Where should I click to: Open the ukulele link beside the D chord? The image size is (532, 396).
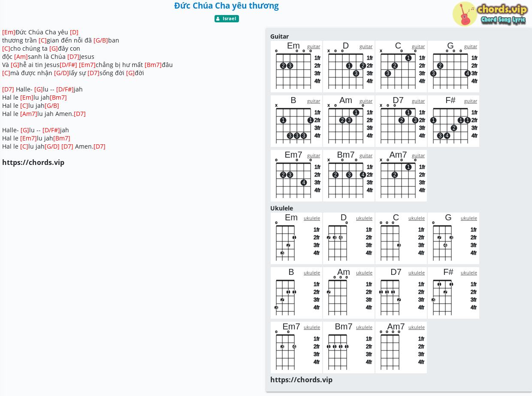tap(364, 218)
